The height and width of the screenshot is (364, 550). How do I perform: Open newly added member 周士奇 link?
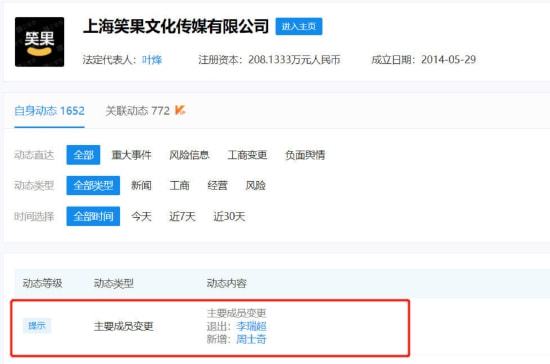click(x=251, y=339)
